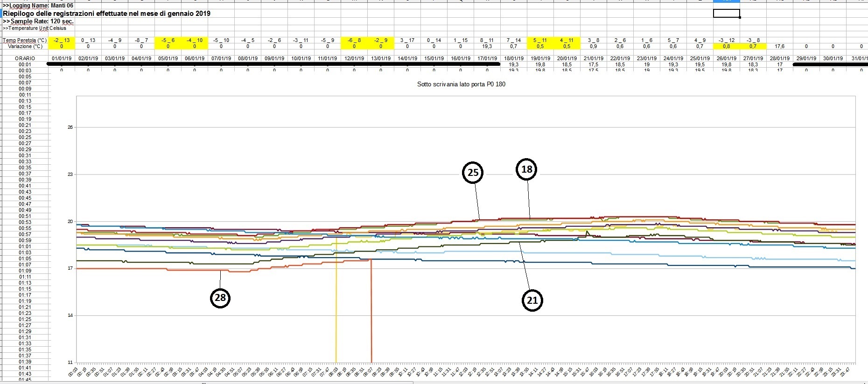Click the 'Sample Rate: 120 sec.' cell

pos(39,21)
